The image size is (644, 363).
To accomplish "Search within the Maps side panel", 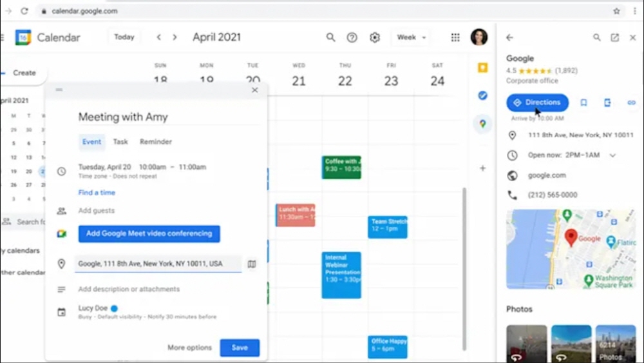I will (x=597, y=37).
